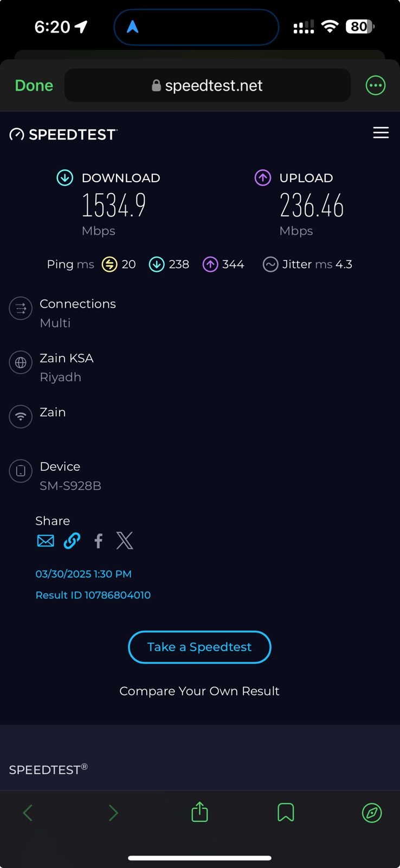Click the 03/30/2025 1:30 PM date link
Screen dimensions: 400x868
[x=83, y=574]
